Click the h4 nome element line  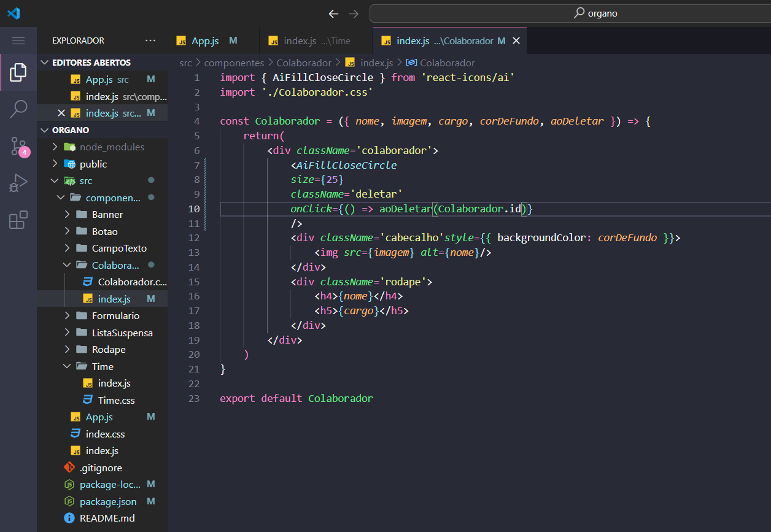(x=358, y=296)
